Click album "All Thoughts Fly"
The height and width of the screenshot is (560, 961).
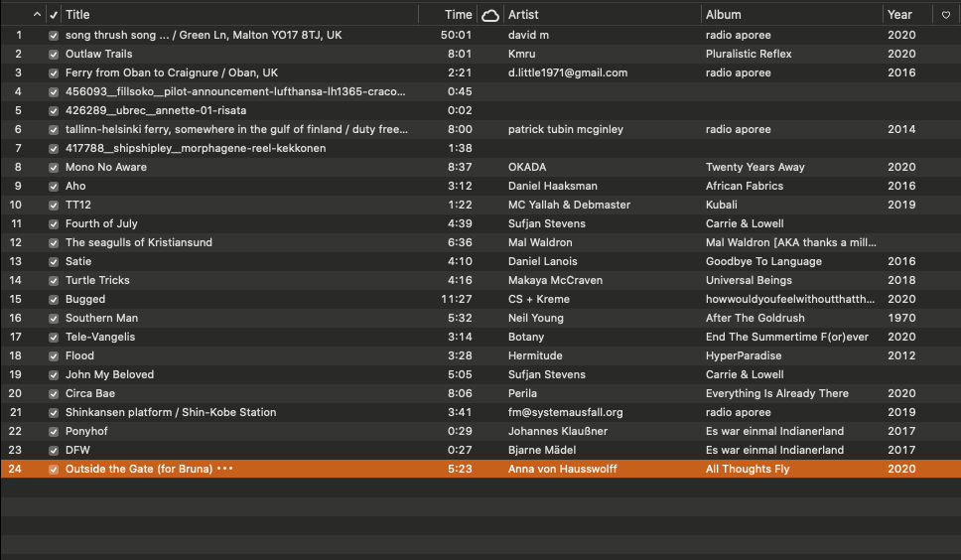(748, 470)
